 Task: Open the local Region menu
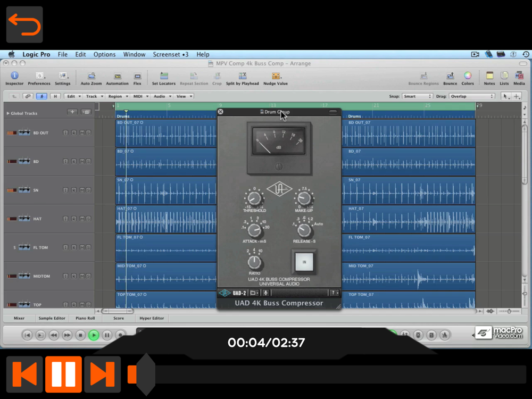[x=118, y=96]
